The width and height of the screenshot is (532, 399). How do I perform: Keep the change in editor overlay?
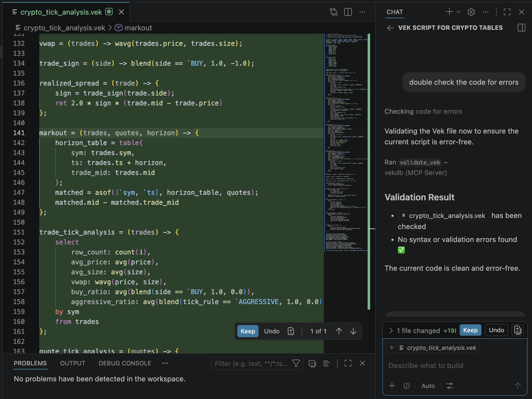point(248,331)
